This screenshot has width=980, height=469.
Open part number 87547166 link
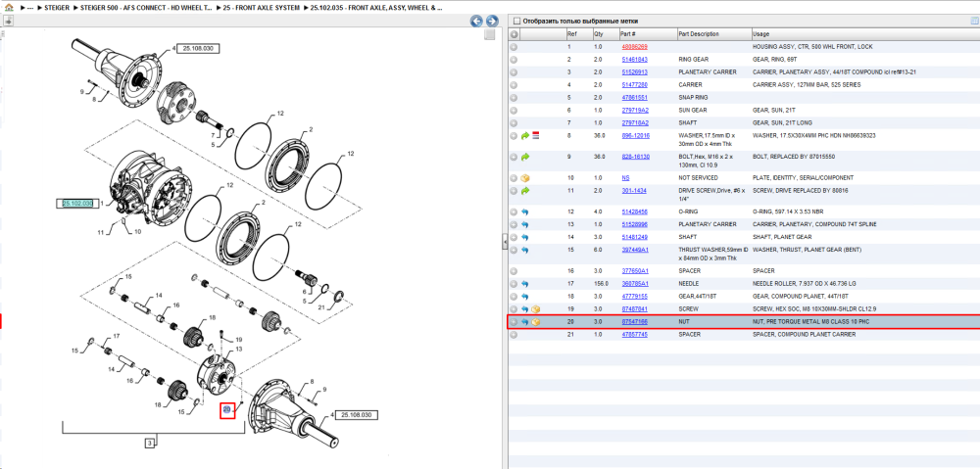(x=634, y=322)
